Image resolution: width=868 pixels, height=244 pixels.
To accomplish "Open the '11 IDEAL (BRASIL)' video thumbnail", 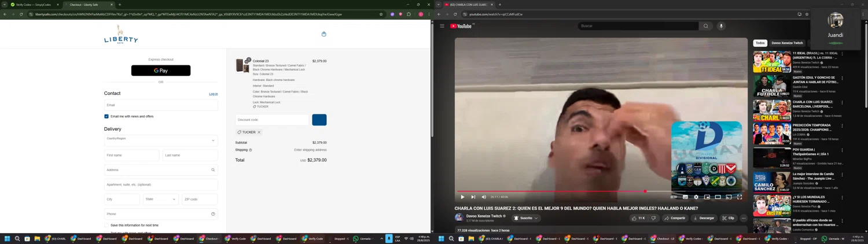I will (772, 62).
